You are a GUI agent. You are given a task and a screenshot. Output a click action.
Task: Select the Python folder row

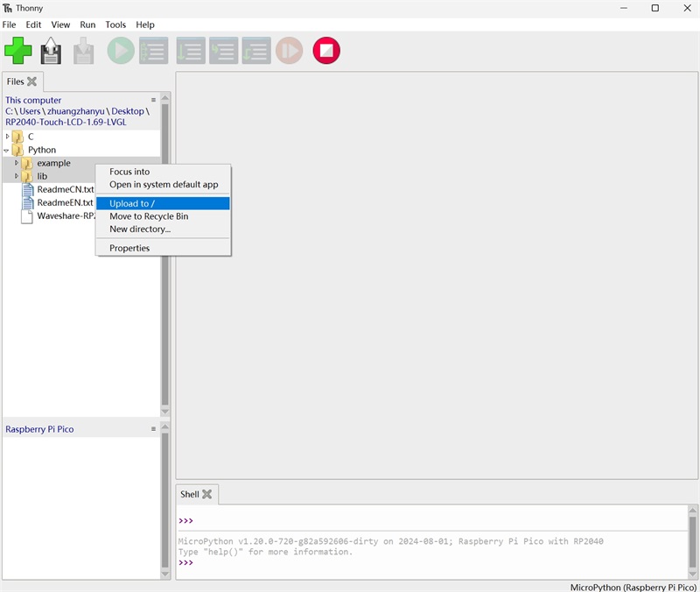click(x=81, y=150)
